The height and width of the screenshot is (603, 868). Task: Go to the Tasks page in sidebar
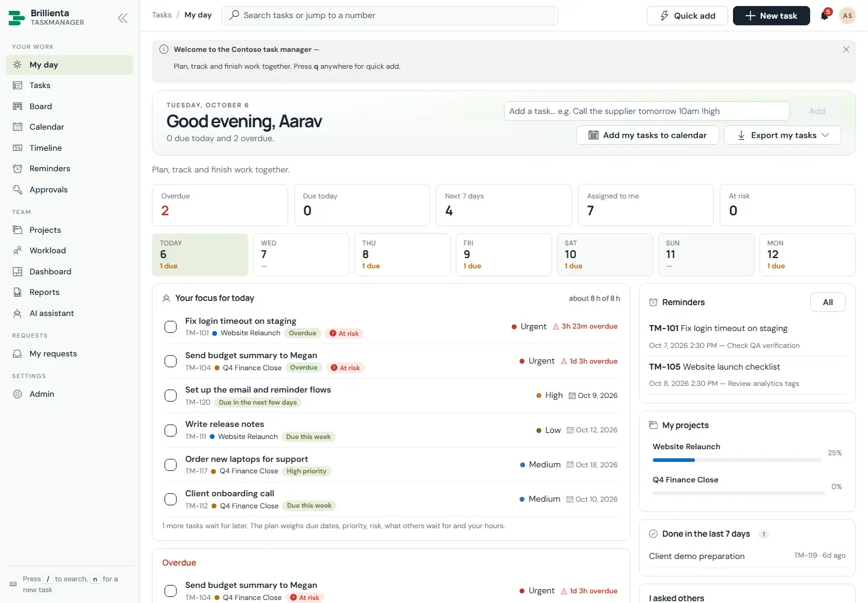[x=69, y=86]
